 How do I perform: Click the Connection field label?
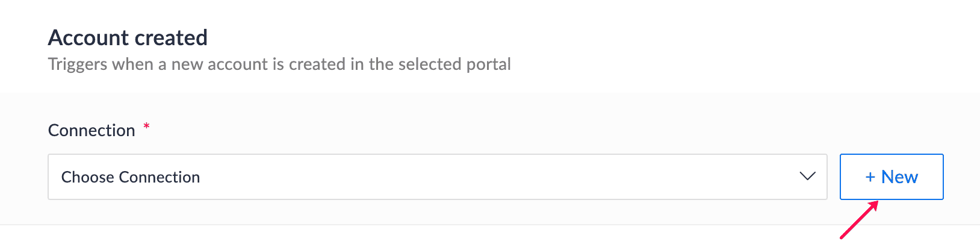point(91,130)
